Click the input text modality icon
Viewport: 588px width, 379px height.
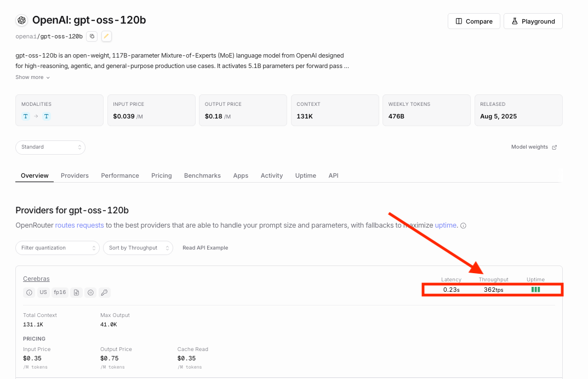(26, 116)
